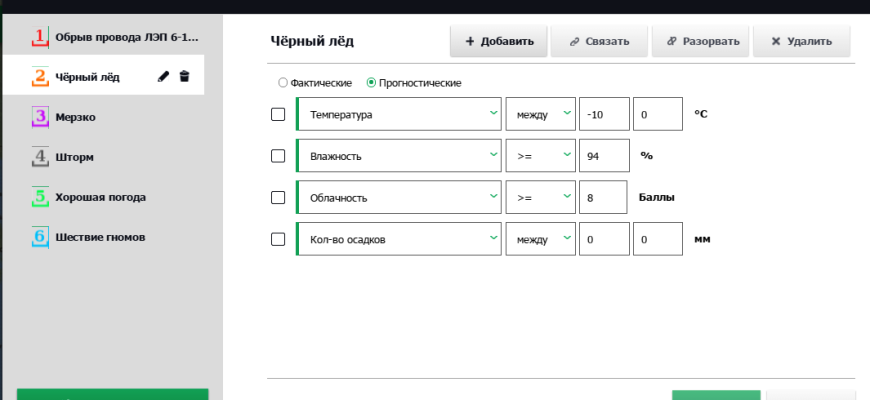
Task: Select the Фактические radio button
Action: coord(283,83)
